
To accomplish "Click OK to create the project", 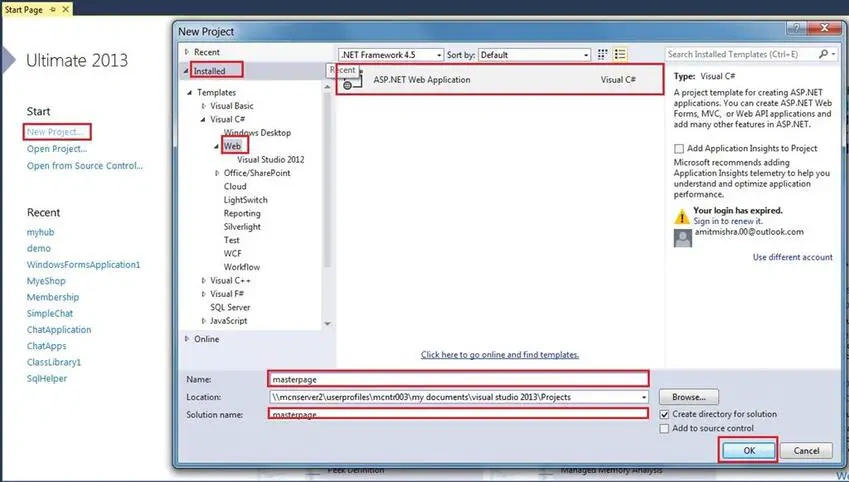I will (x=749, y=451).
